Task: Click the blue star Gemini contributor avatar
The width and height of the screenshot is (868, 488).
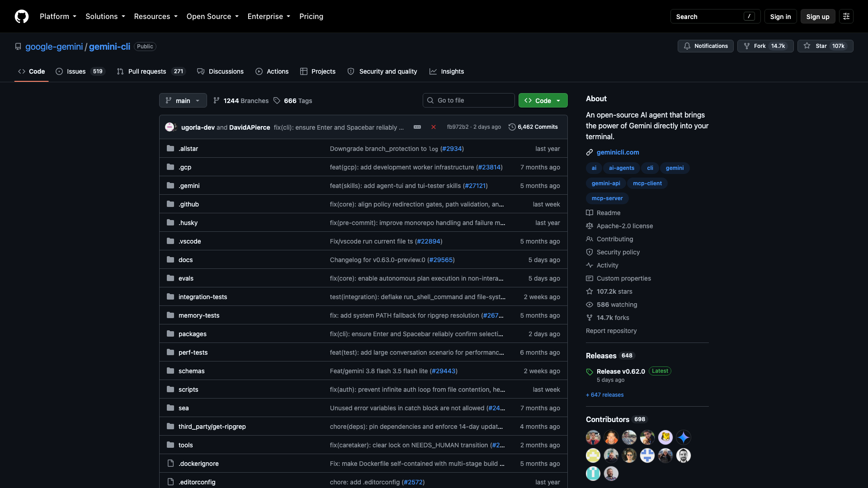Action: pyautogui.click(x=684, y=437)
